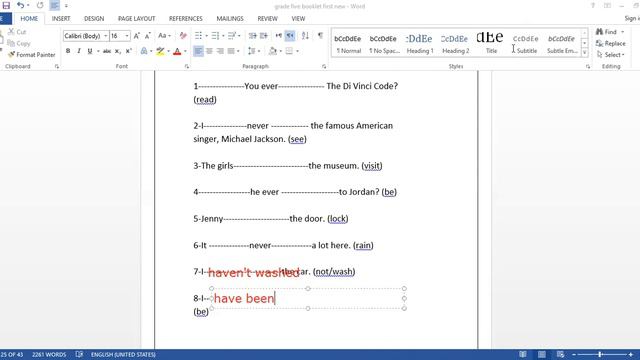640x360 pixels.
Task: Redo the last action
Action: 40,6
